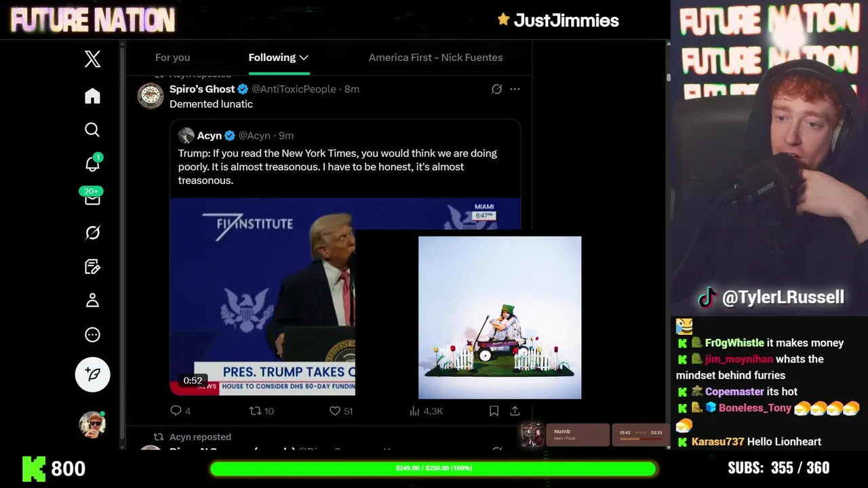868x488 pixels.
Task: Click the Demented lunatic post text
Action: [x=211, y=104]
